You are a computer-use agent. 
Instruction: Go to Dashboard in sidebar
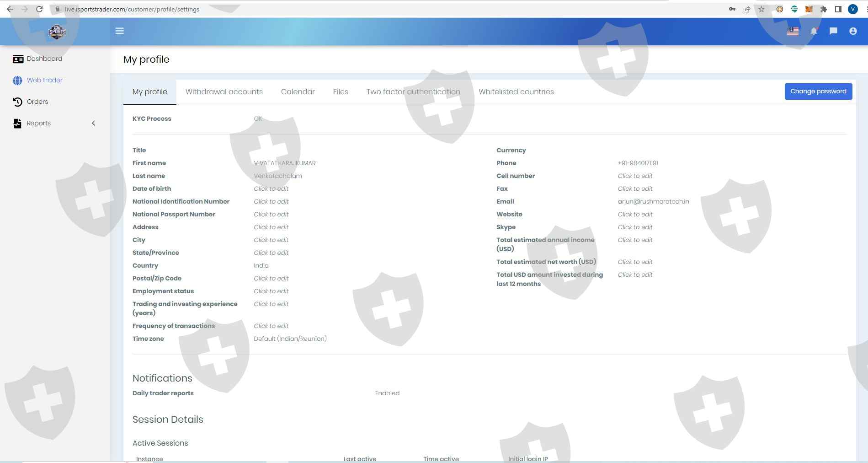pyautogui.click(x=44, y=59)
